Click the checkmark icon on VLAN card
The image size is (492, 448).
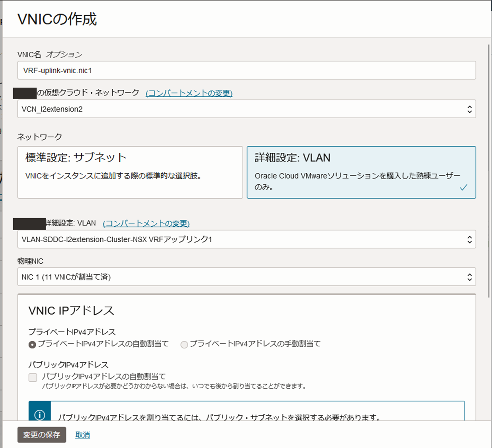tap(464, 188)
